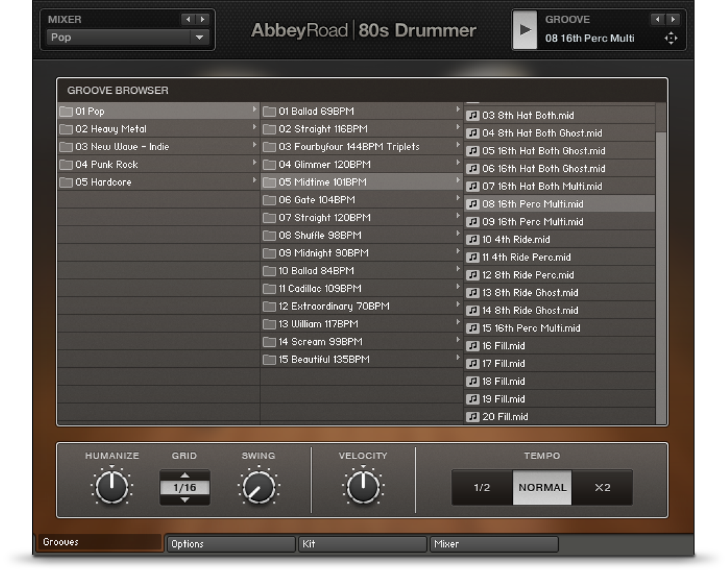Open the 13 William 117BPM folder

(361, 324)
